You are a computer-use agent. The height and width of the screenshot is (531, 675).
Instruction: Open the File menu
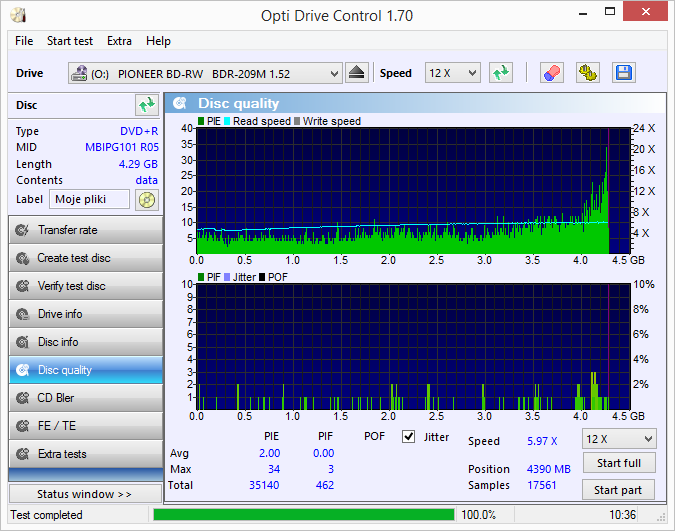point(24,41)
